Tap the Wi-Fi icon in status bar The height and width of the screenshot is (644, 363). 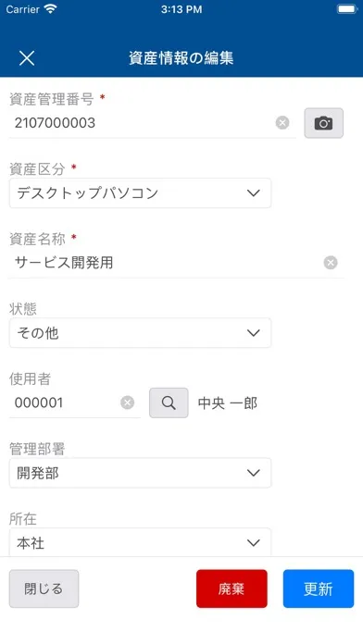(x=51, y=9)
